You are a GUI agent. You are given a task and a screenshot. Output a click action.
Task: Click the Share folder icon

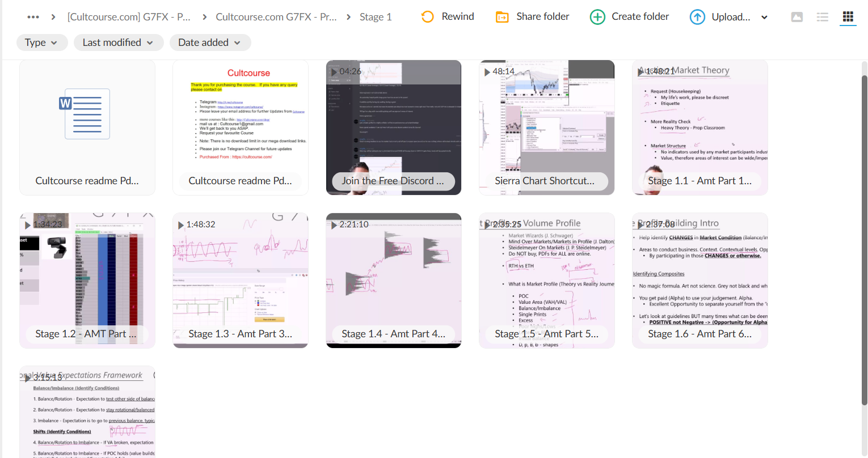coord(502,17)
